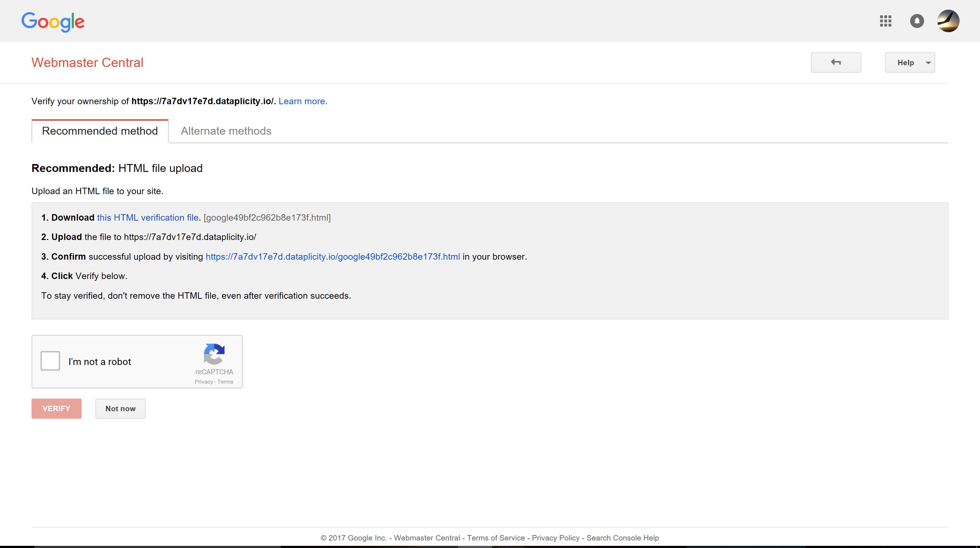Click the Google apps grid icon
980x548 pixels.
point(886,21)
